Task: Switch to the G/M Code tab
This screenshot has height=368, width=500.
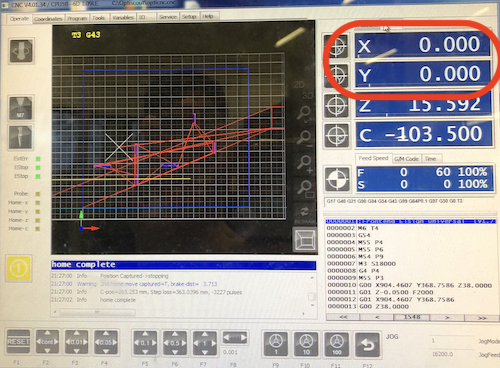Action: pyautogui.click(x=406, y=159)
